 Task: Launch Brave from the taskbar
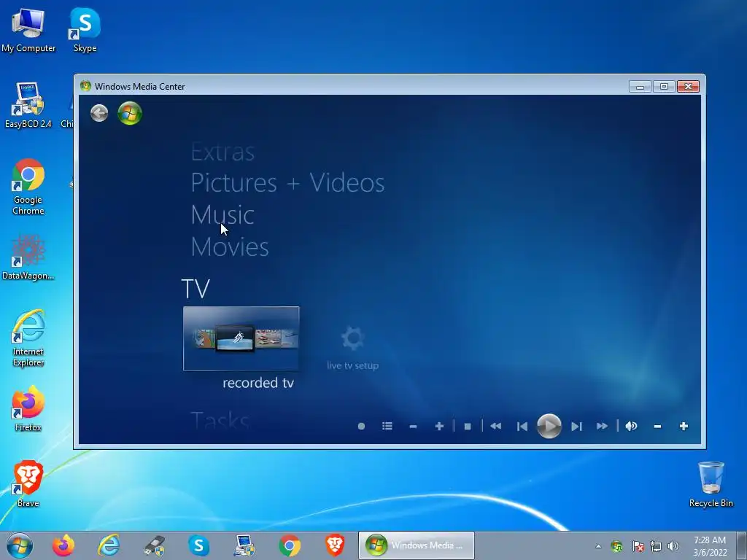click(335, 545)
